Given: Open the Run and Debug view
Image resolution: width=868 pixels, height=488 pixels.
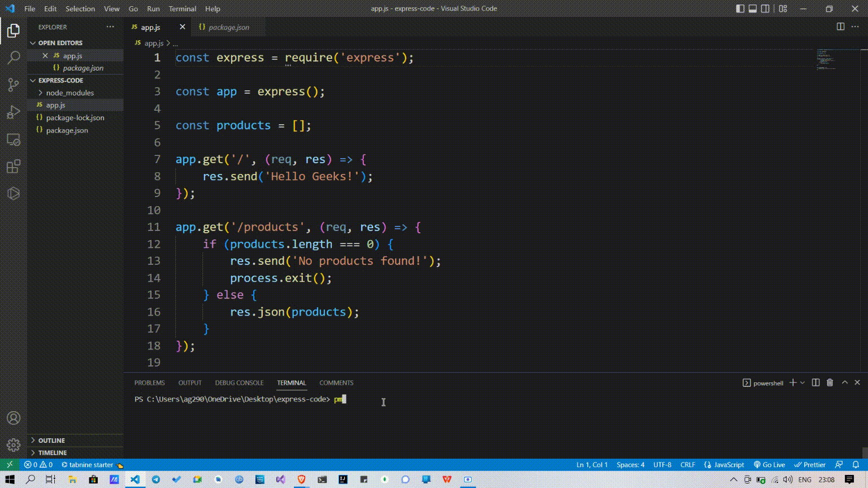Looking at the screenshot, I should pyautogui.click(x=13, y=111).
